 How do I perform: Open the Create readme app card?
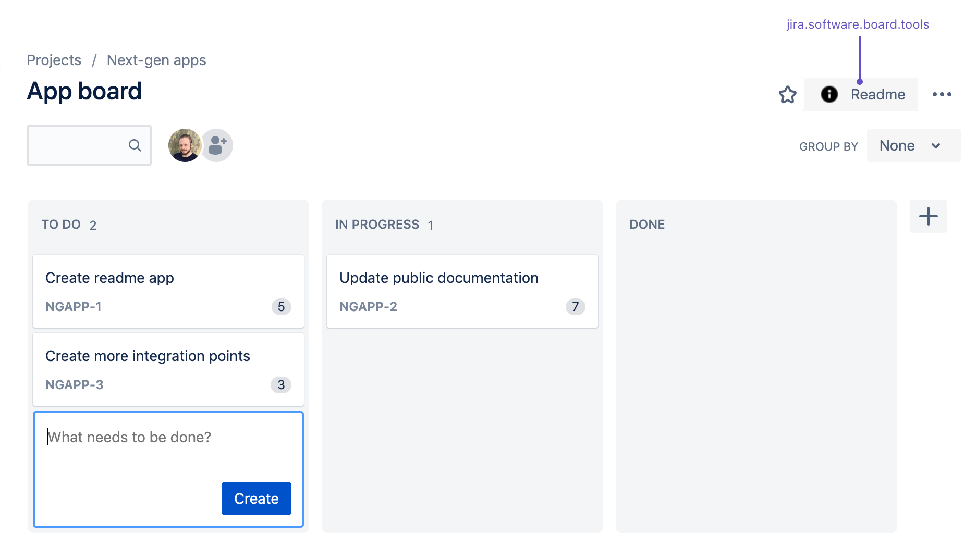click(x=168, y=291)
